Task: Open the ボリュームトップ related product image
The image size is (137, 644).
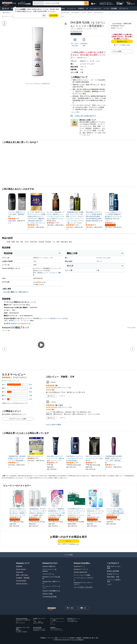Action: 36,446
